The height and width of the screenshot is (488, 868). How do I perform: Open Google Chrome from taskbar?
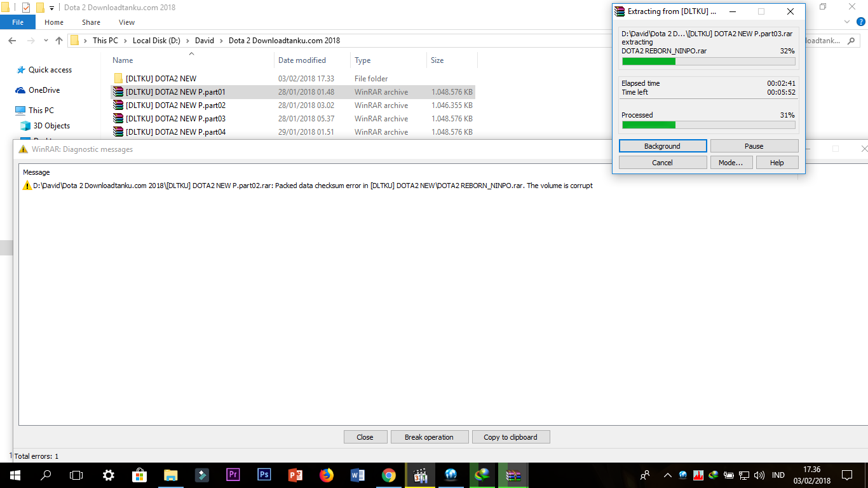(389, 475)
